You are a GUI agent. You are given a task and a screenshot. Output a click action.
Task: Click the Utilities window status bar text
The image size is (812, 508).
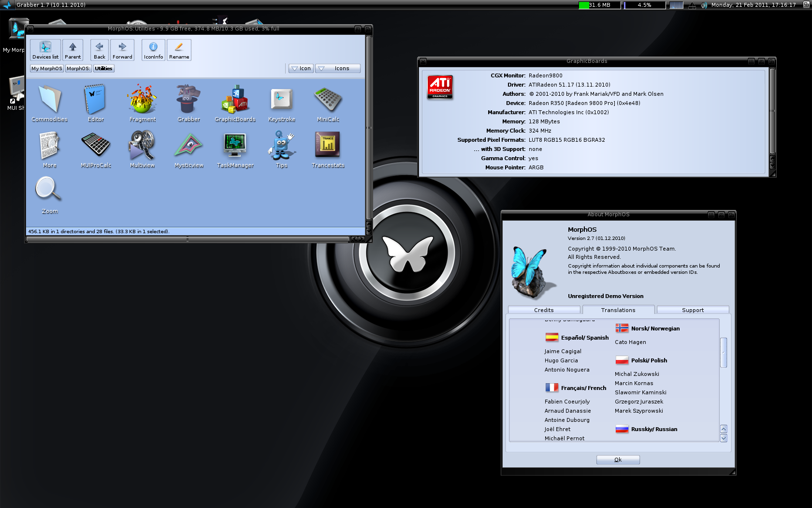point(99,231)
